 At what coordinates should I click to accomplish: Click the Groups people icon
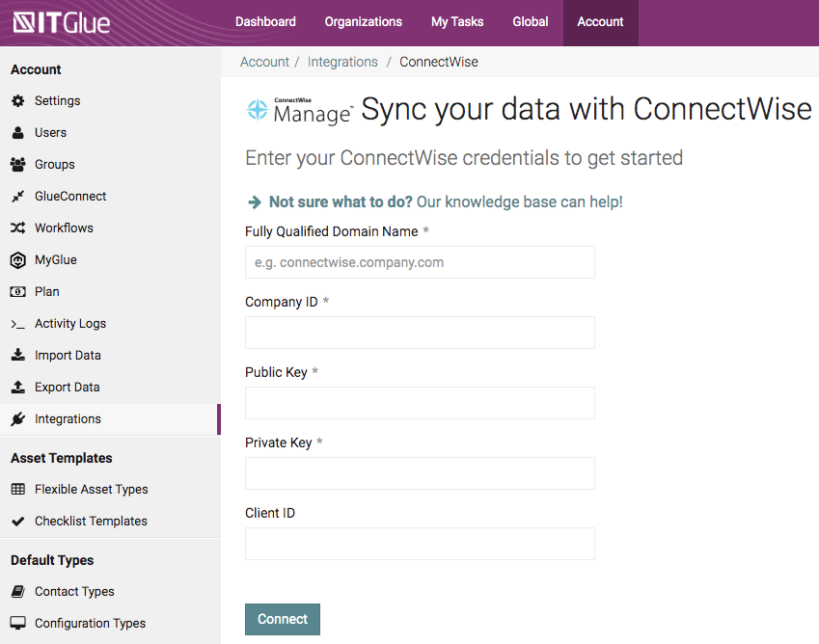click(x=18, y=165)
